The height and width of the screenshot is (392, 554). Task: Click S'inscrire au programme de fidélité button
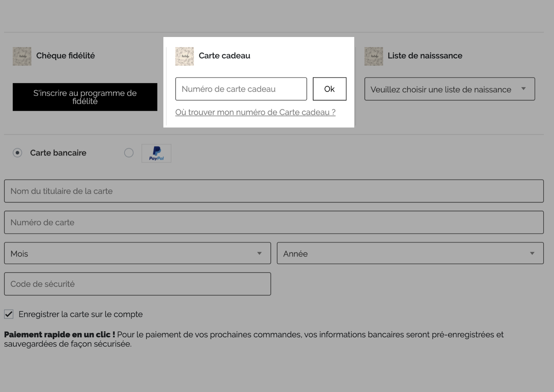pyautogui.click(x=85, y=97)
